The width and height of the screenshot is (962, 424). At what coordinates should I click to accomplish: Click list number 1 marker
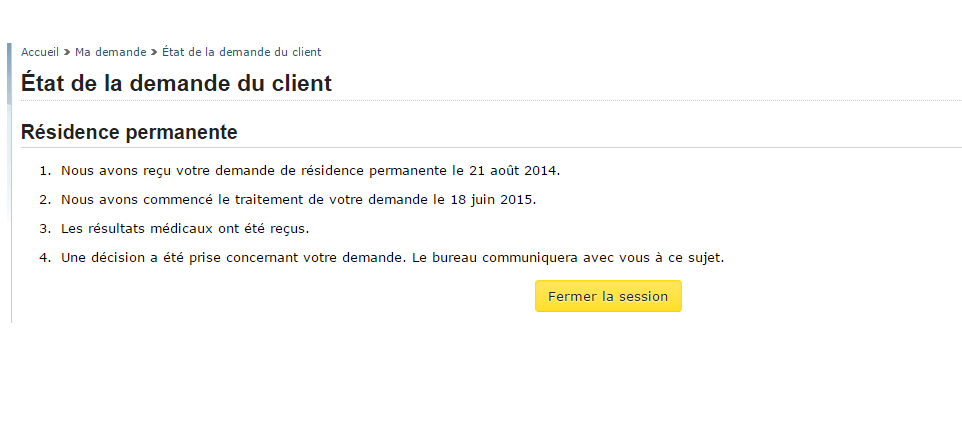pos(44,170)
